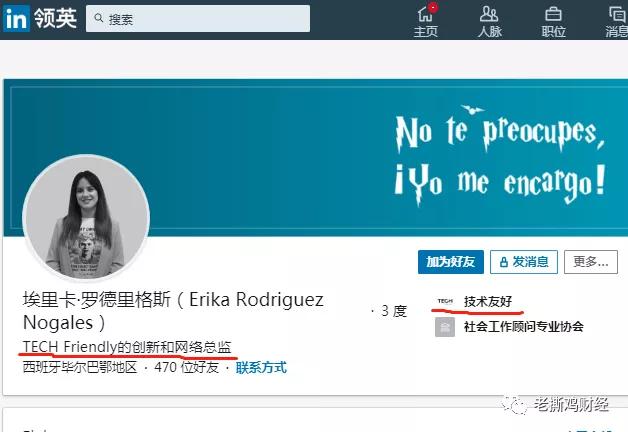The height and width of the screenshot is (432, 628).
Task: Open the LinkedIn logo home link
Action: click(16, 18)
